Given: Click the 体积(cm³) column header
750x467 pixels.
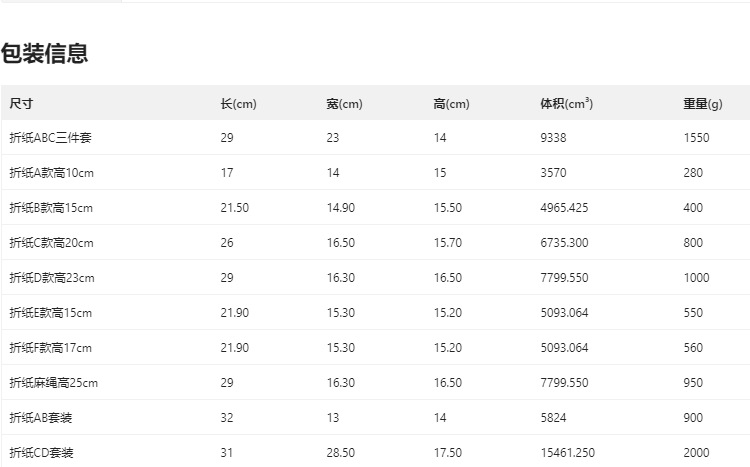Looking at the screenshot, I should tap(566, 103).
